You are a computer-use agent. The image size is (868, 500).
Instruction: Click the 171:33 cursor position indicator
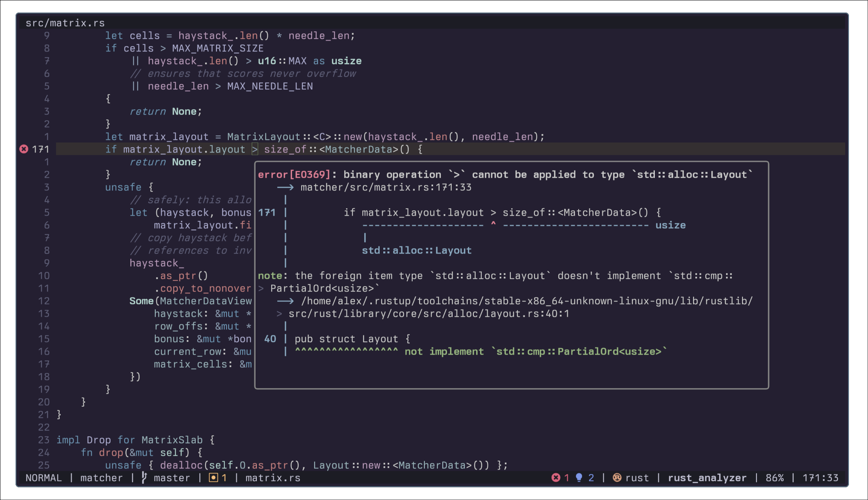[820, 477]
